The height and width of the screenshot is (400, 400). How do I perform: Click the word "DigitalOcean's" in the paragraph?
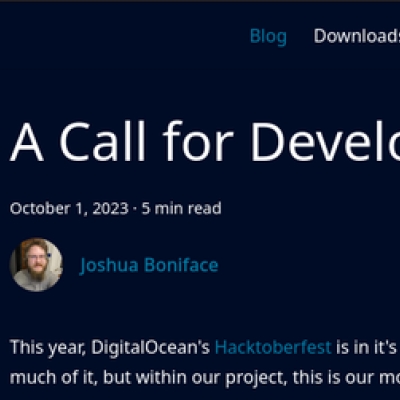coord(150,348)
